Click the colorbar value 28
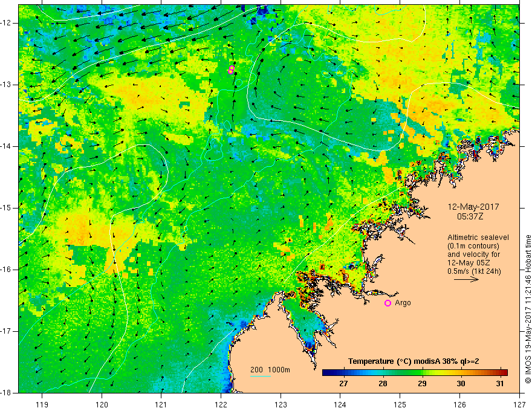This screenshot has height=411, width=532. (x=383, y=384)
